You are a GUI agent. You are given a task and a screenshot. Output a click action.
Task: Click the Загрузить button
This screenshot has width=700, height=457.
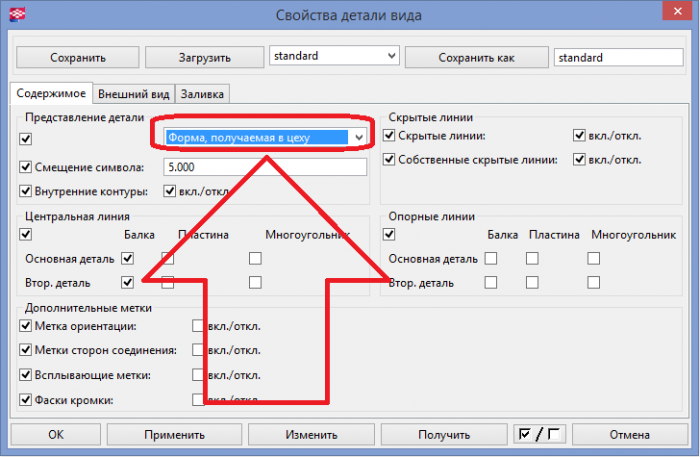tap(204, 58)
